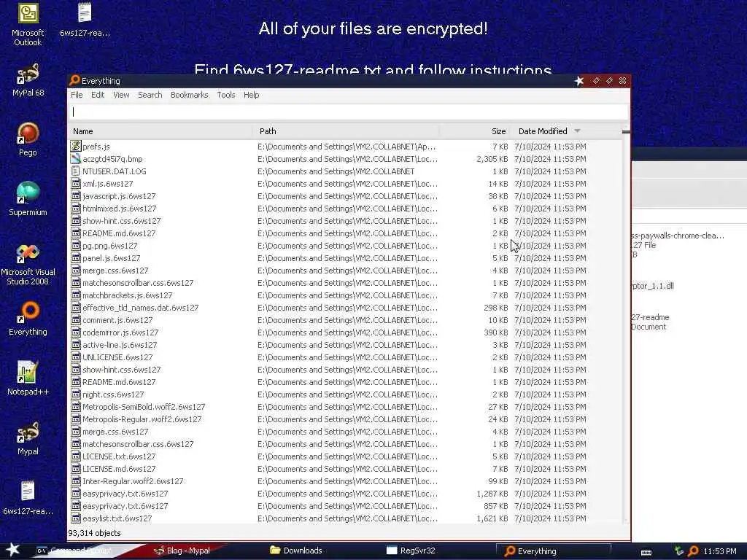
Task: Open the Edit menu
Action: click(98, 95)
